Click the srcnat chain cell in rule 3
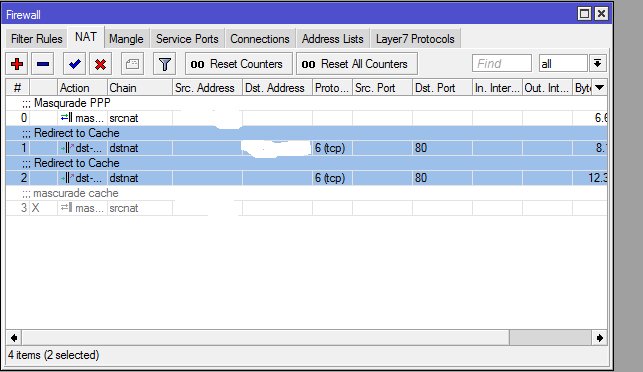 coord(139,208)
